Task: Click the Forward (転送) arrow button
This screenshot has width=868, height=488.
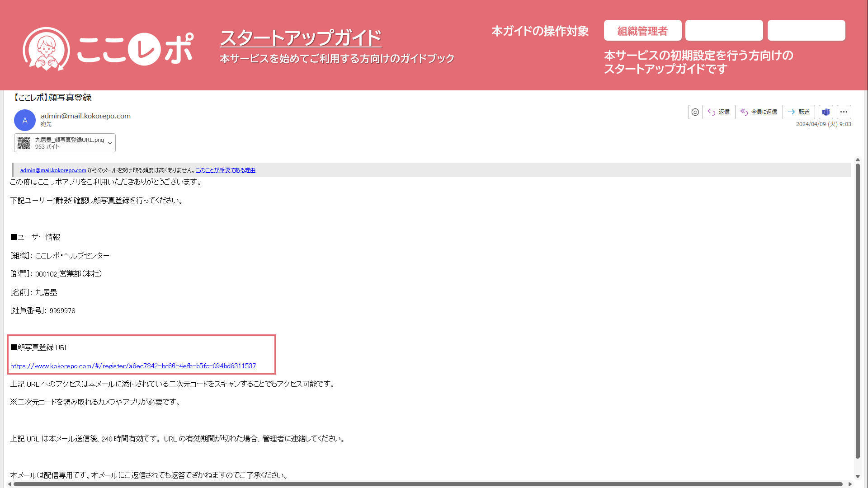Action: pyautogui.click(x=798, y=112)
